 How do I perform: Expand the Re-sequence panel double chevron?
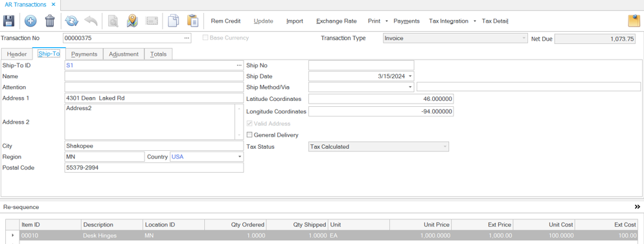pyautogui.click(x=638, y=206)
